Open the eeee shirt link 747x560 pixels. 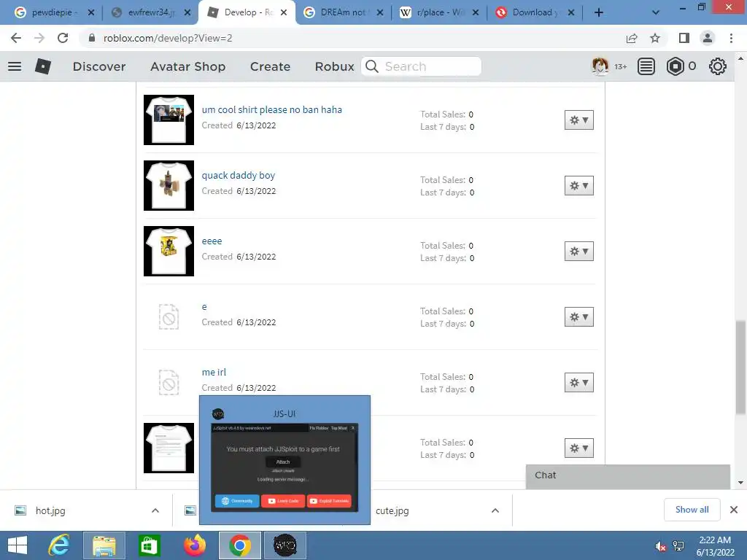(x=212, y=241)
